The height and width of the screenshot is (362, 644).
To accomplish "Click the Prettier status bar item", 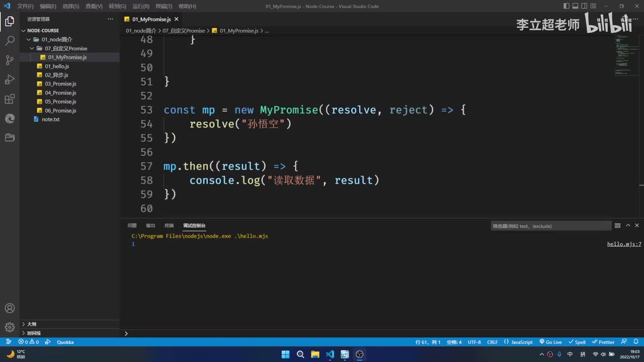I will pos(603,342).
